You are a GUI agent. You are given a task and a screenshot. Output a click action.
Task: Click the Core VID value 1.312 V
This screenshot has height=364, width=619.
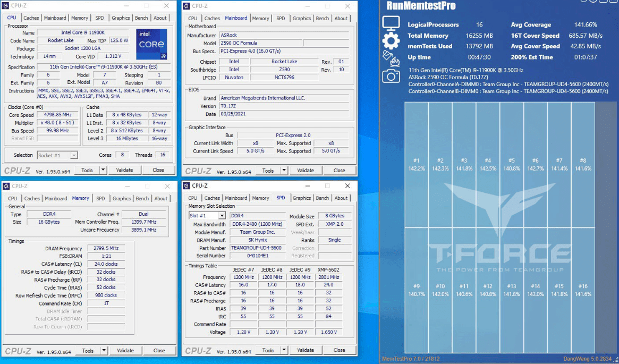pos(113,56)
